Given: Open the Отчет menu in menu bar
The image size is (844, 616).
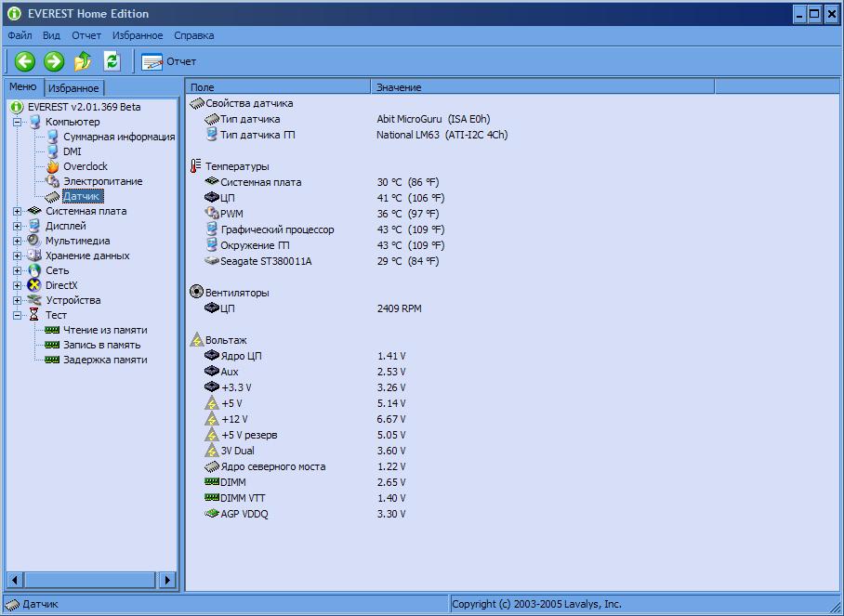Looking at the screenshot, I should [86, 35].
